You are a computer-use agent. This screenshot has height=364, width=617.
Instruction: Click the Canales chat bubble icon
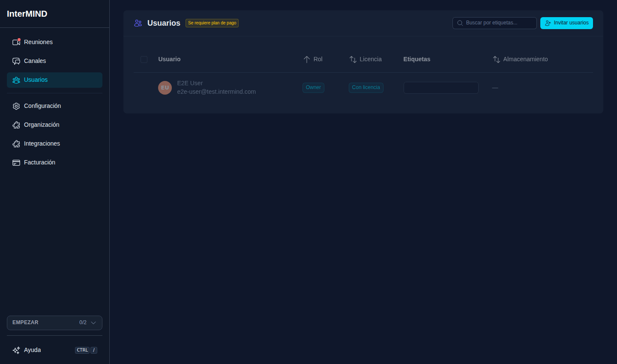coord(16,61)
